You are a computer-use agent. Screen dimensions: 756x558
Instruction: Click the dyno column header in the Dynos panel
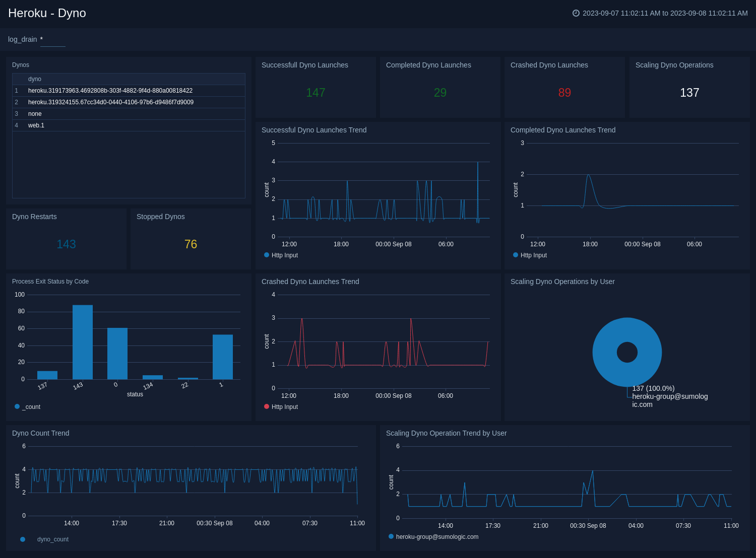[x=35, y=79]
